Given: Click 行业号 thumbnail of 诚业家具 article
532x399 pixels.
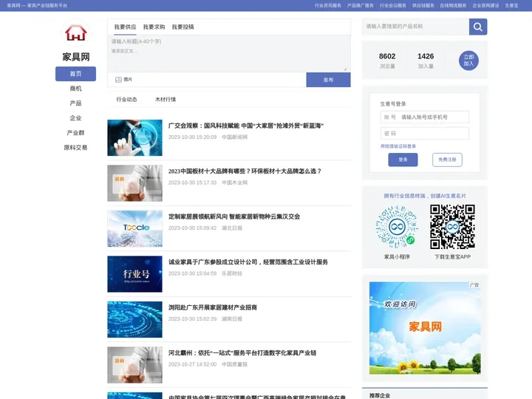Looking at the screenshot, I should [134, 274].
